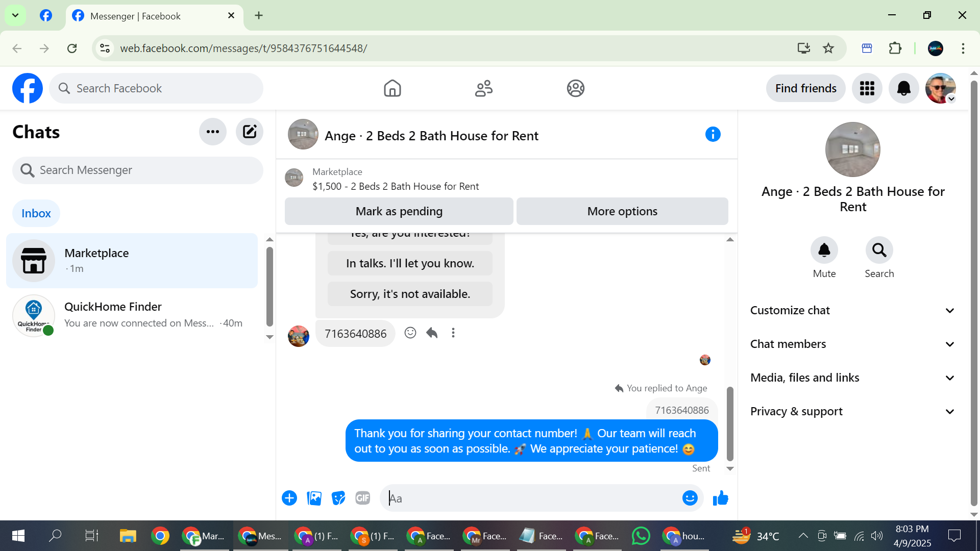Click Mark as pending button
Image resolution: width=980 pixels, height=551 pixels.
(x=399, y=211)
